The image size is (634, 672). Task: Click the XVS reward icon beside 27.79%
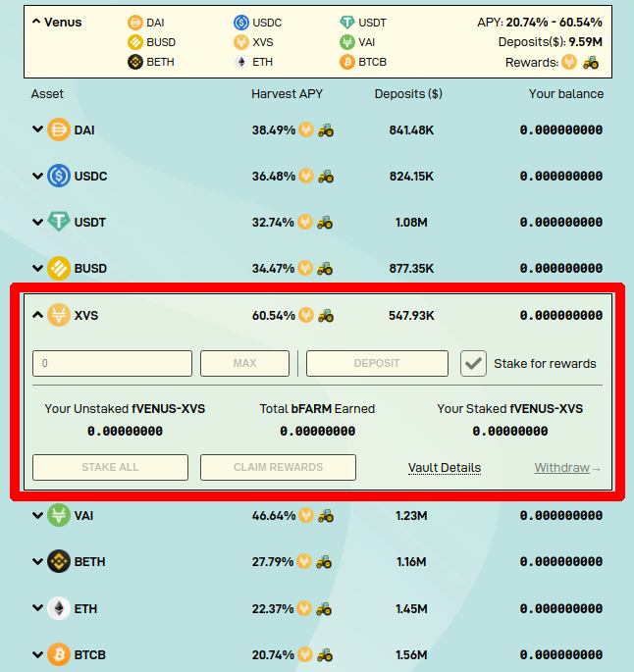(x=304, y=561)
